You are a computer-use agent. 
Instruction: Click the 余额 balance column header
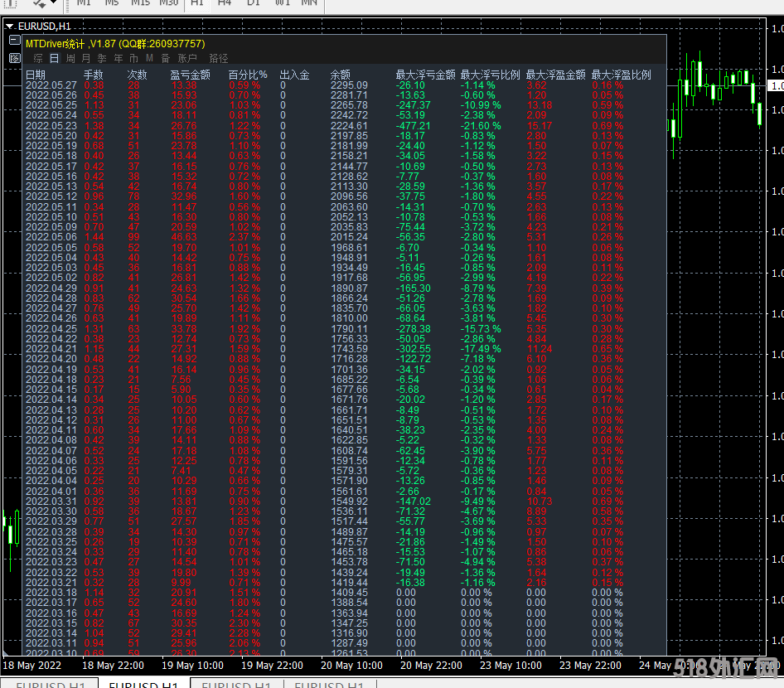pyautogui.click(x=340, y=75)
